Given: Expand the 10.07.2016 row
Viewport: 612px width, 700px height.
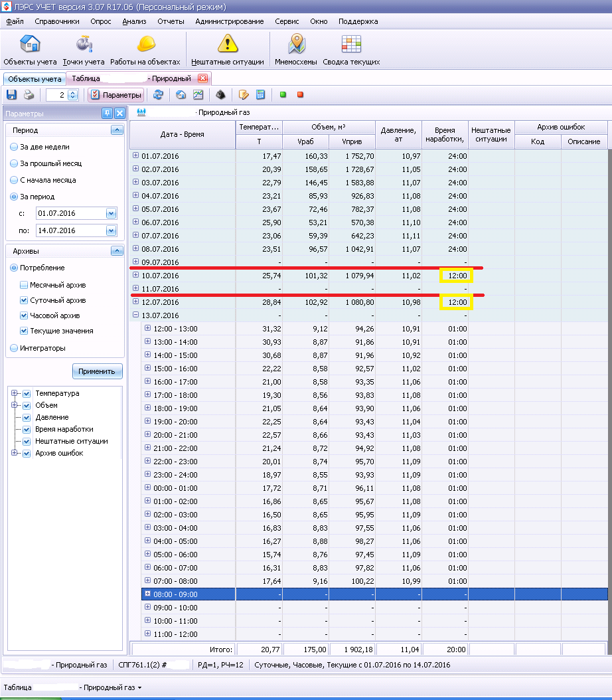Looking at the screenshot, I should [x=135, y=275].
